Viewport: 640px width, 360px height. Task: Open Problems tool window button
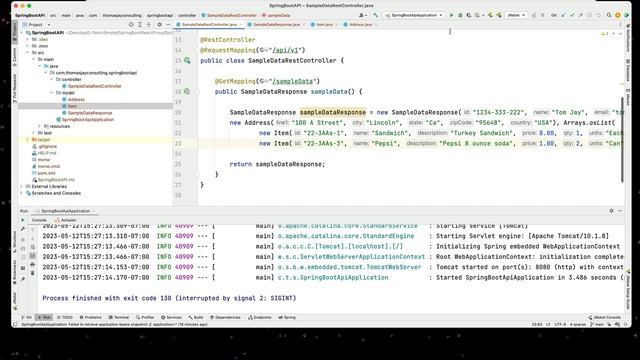(91, 317)
